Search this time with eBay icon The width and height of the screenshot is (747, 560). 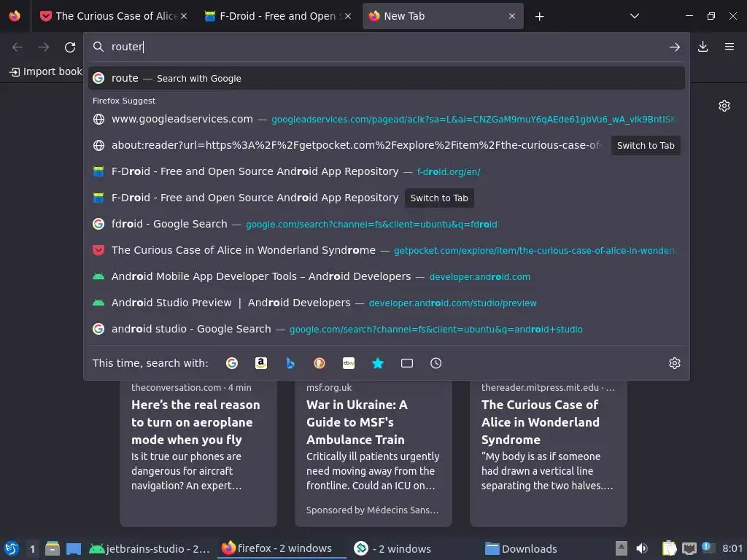(x=348, y=363)
